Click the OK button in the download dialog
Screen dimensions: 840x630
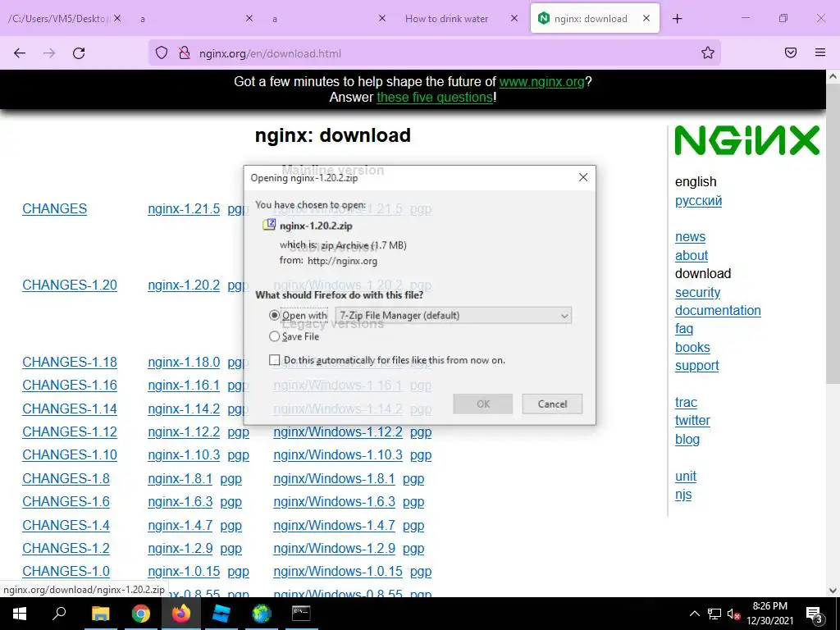click(x=482, y=404)
